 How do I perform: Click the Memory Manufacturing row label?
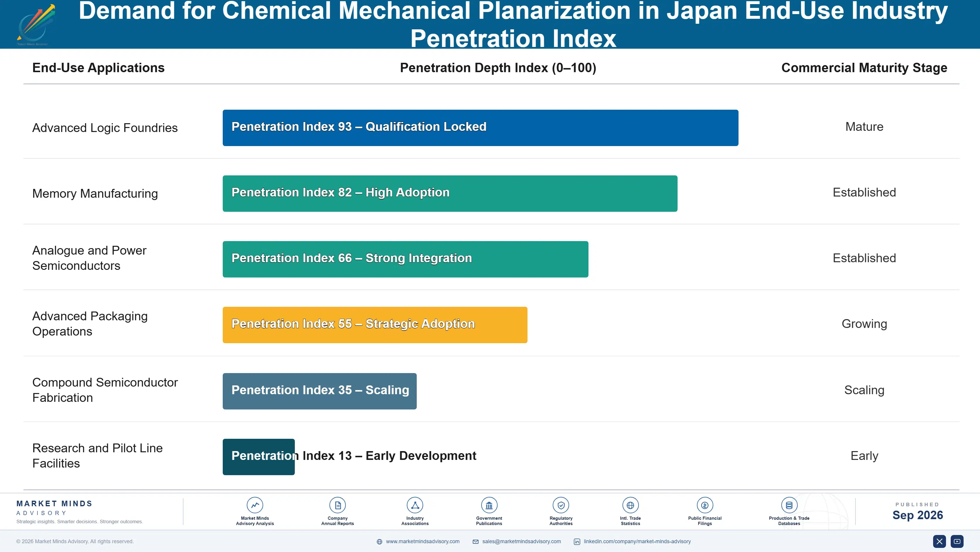pyautogui.click(x=95, y=193)
